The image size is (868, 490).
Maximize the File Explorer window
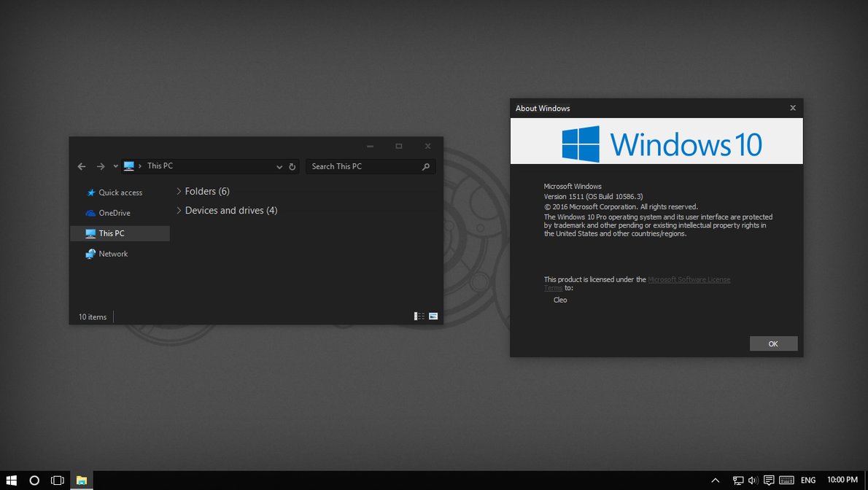tap(398, 146)
